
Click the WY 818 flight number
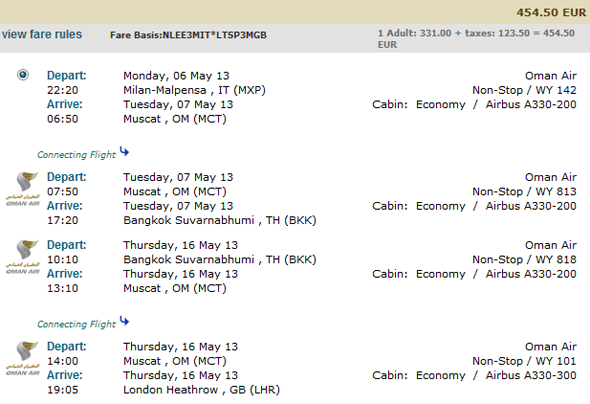pyautogui.click(x=556, y=259)
